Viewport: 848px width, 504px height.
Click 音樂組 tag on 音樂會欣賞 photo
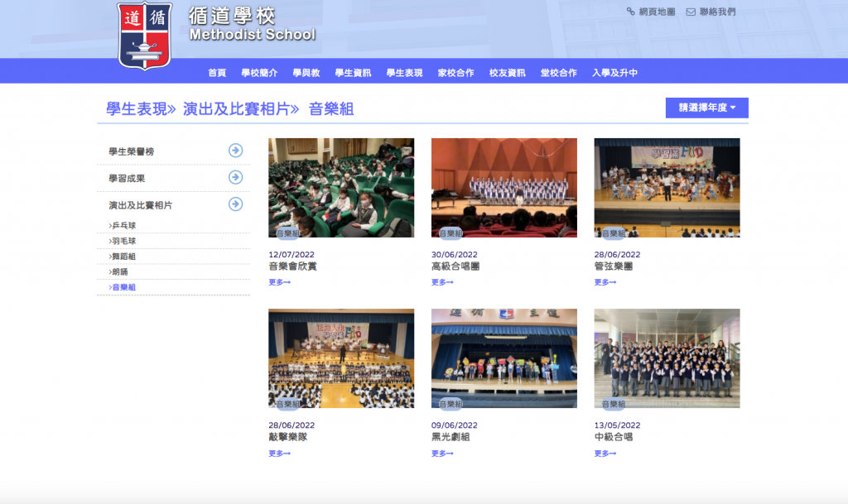tap(287, 233)
